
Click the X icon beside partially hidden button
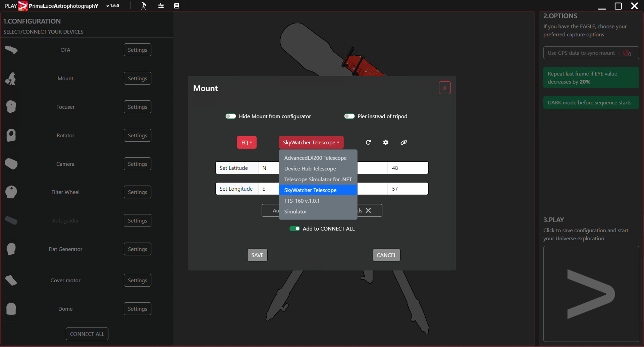(368, 210)
